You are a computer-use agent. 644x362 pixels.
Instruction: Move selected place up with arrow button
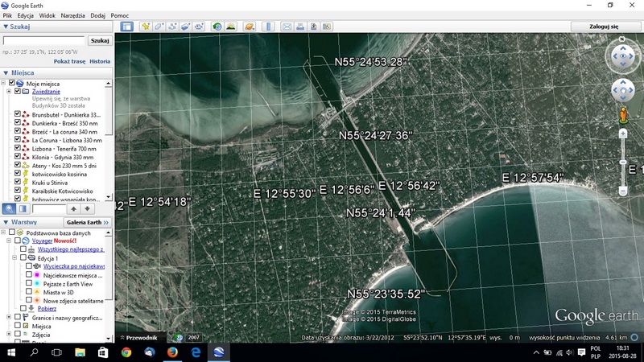73,208
